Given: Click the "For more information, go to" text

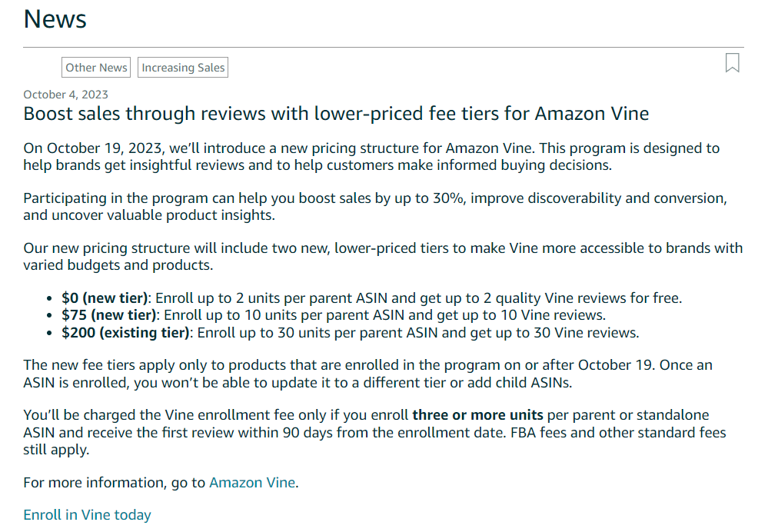Looking at the screenshot, I should tap(115, 483).
